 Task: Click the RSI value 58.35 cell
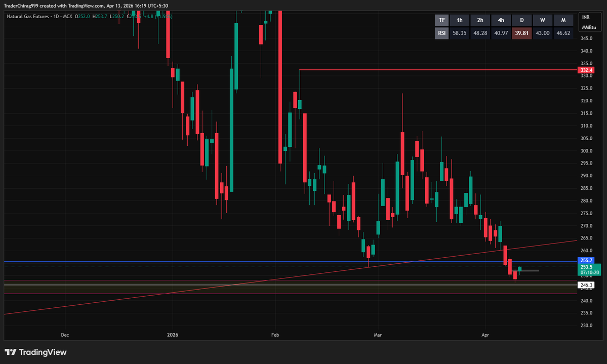459,32
